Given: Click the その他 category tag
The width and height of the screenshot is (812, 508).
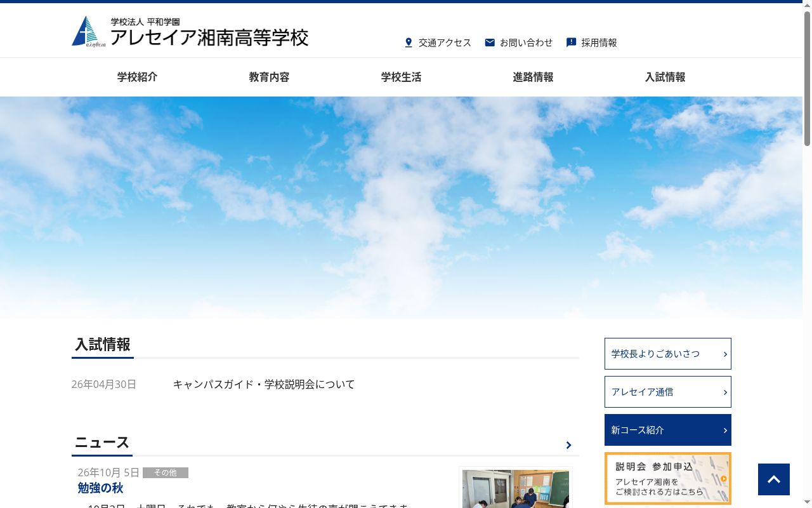Looking at the screenshot, I should click(166, 472).
